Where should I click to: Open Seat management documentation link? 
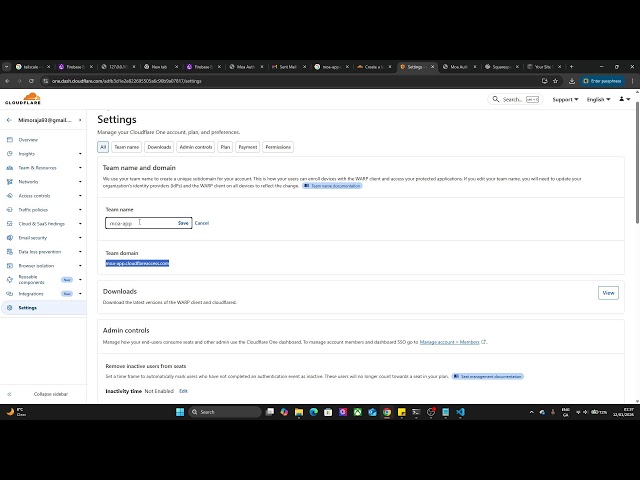point(488,376)
